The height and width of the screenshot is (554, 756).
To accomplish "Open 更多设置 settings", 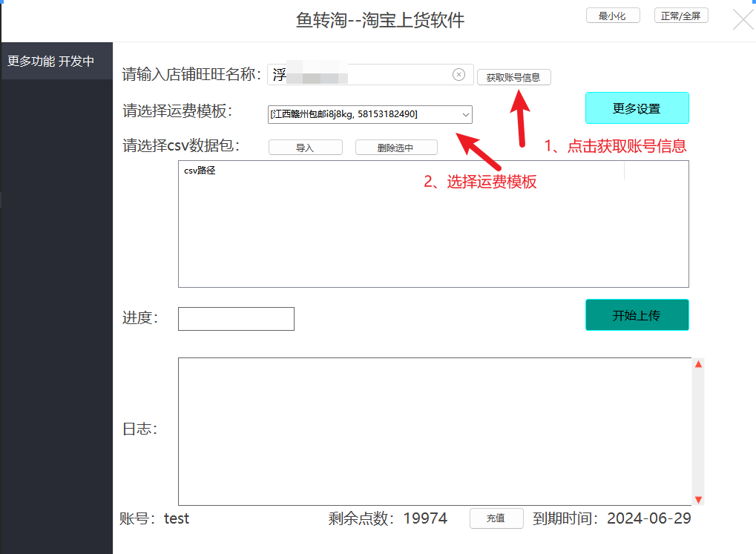I will [637, 108].
